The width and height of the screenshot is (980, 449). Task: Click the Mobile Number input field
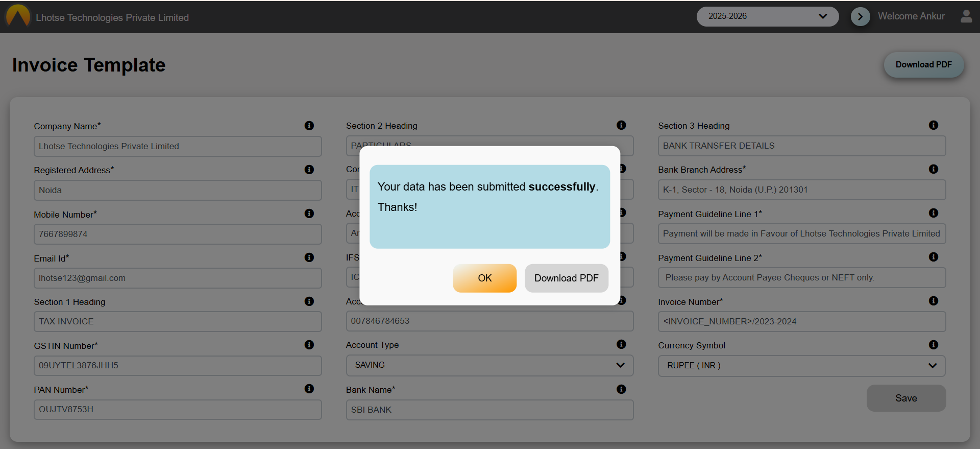coord(178,234)
